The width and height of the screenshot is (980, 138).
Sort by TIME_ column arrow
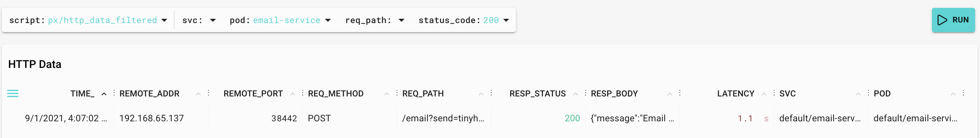coord(104,94)
